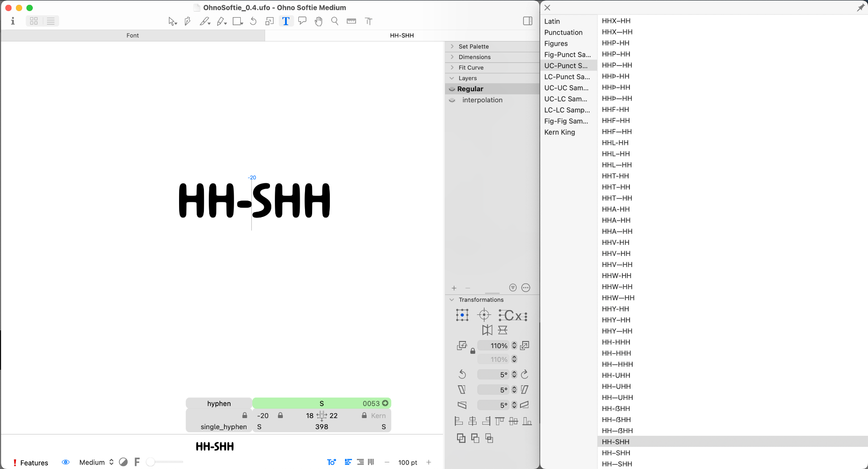Switch to the Font tab

point(133,35)
